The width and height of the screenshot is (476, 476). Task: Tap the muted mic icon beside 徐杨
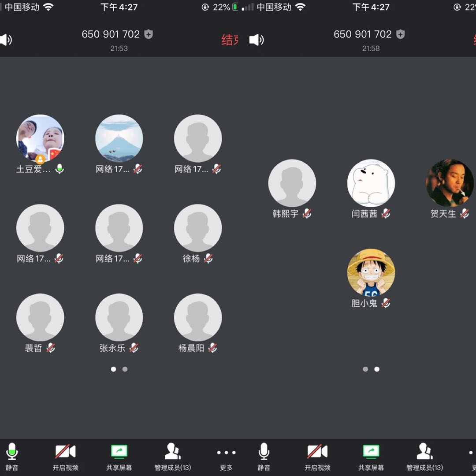click(208, 258)
